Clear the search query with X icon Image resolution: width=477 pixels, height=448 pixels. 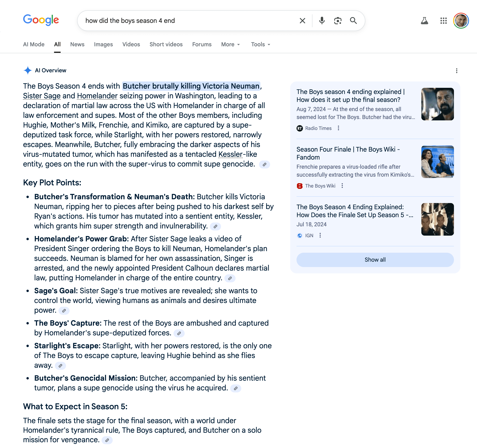(302, 21)
